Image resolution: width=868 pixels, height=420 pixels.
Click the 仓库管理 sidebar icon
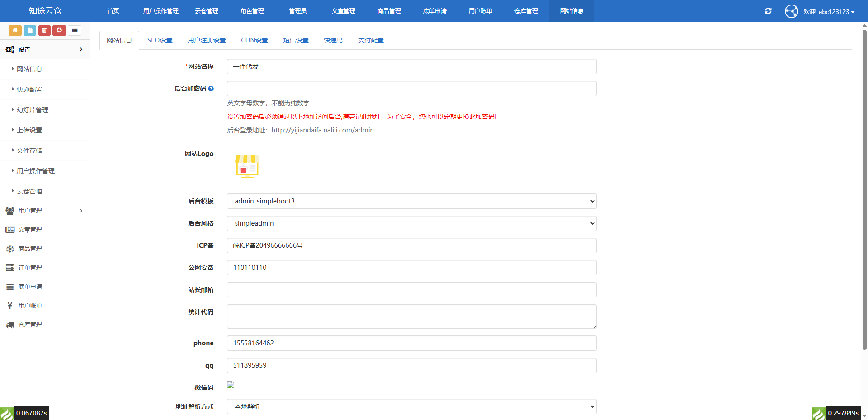(x=10, y=325)
